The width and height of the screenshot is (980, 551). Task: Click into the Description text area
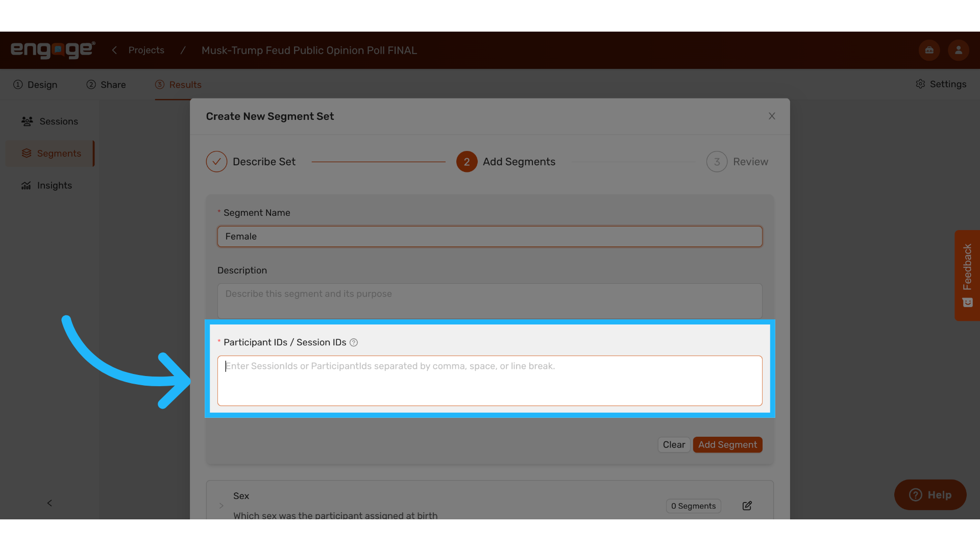[489, 301]
